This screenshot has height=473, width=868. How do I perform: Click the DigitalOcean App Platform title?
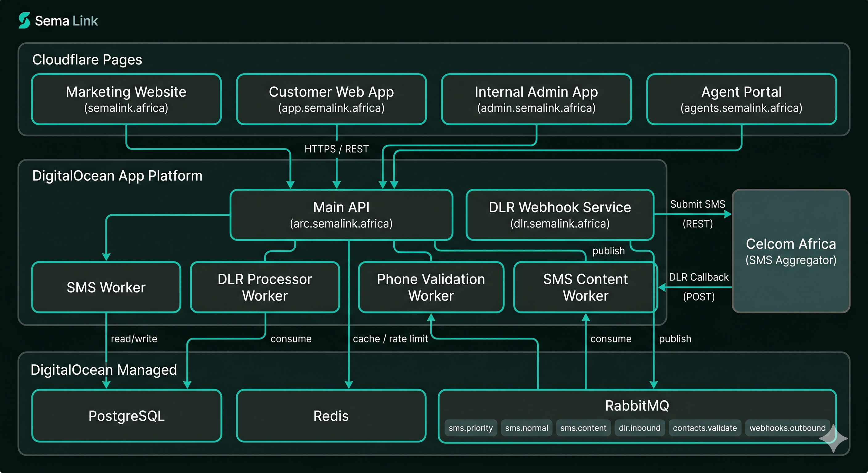coord(117,176)
